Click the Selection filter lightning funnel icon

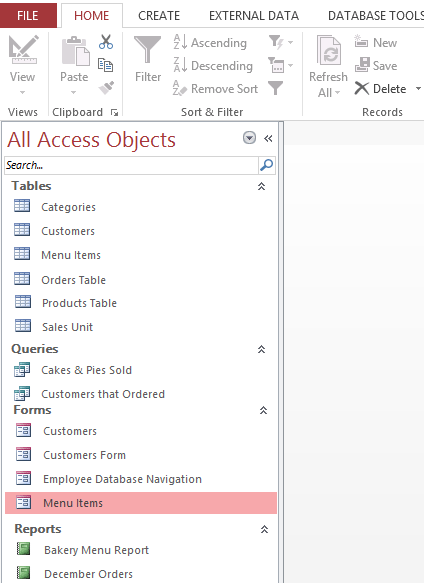(276, 42)
